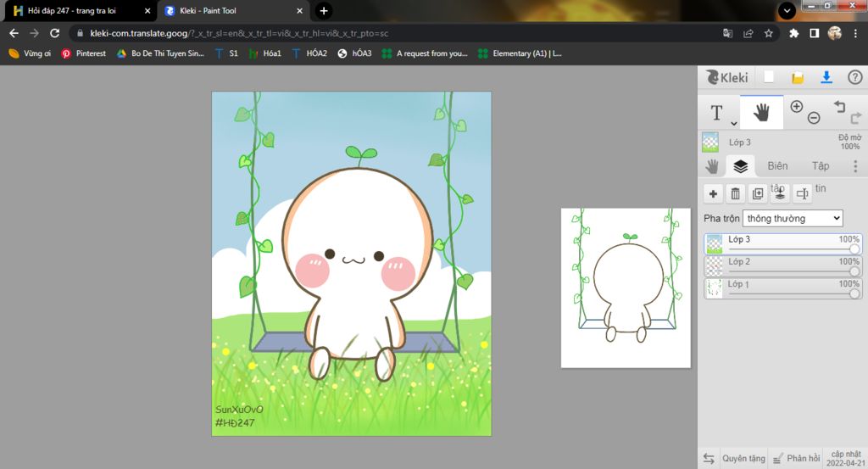
Task: Go forward in browser history
Action: click(34, 33)
